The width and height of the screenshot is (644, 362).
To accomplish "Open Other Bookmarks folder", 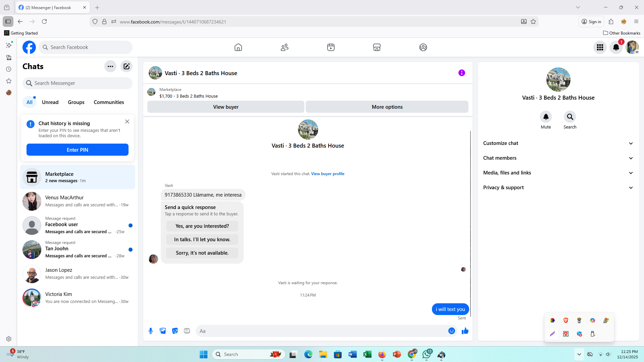I will click(x=622, y=33).
